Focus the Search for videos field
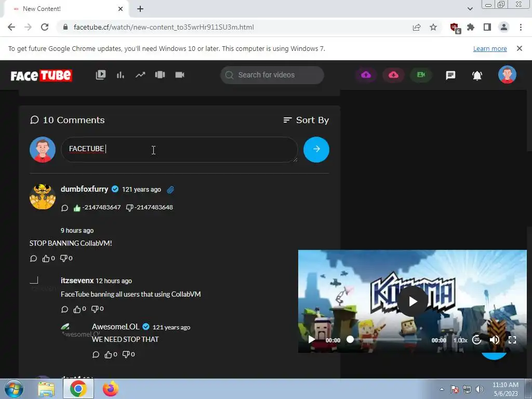 [x=272, y=75]
